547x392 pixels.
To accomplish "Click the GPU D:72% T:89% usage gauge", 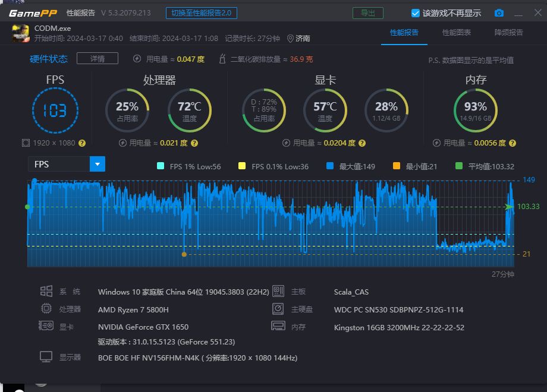I will [264, 110].
